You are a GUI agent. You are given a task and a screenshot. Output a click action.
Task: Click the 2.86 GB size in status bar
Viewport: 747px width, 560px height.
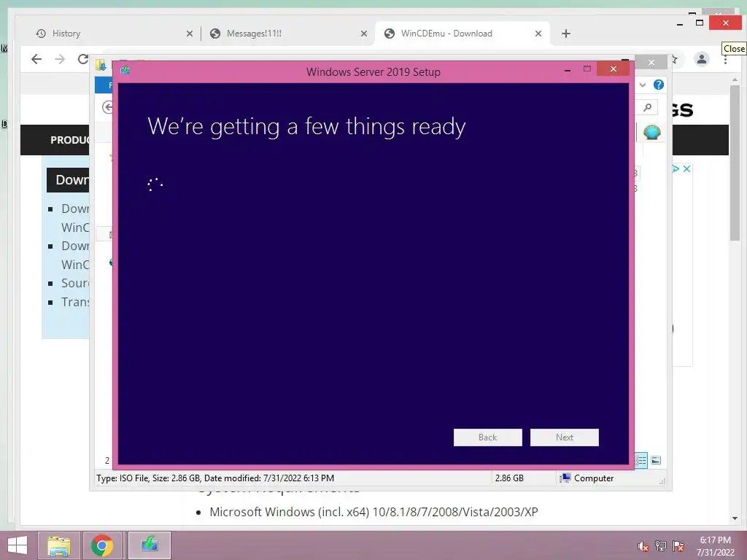coord(509,478)
